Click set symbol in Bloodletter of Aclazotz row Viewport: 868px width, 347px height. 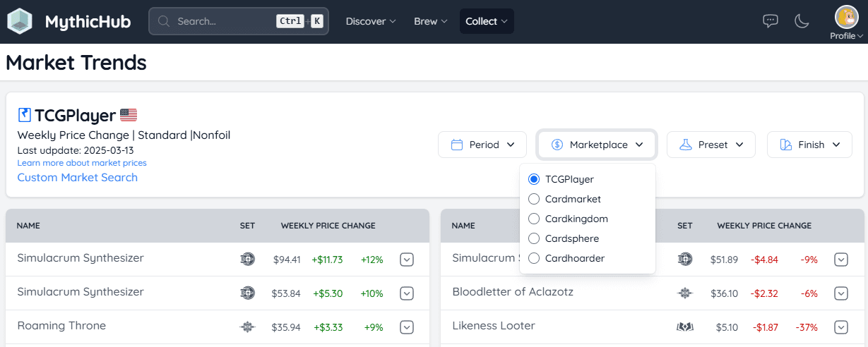(684, 293)
